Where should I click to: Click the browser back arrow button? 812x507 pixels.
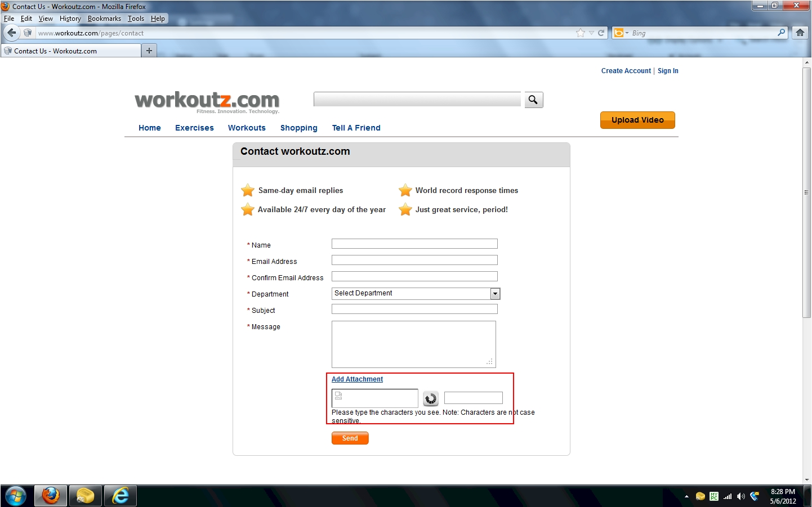[12, 33]
